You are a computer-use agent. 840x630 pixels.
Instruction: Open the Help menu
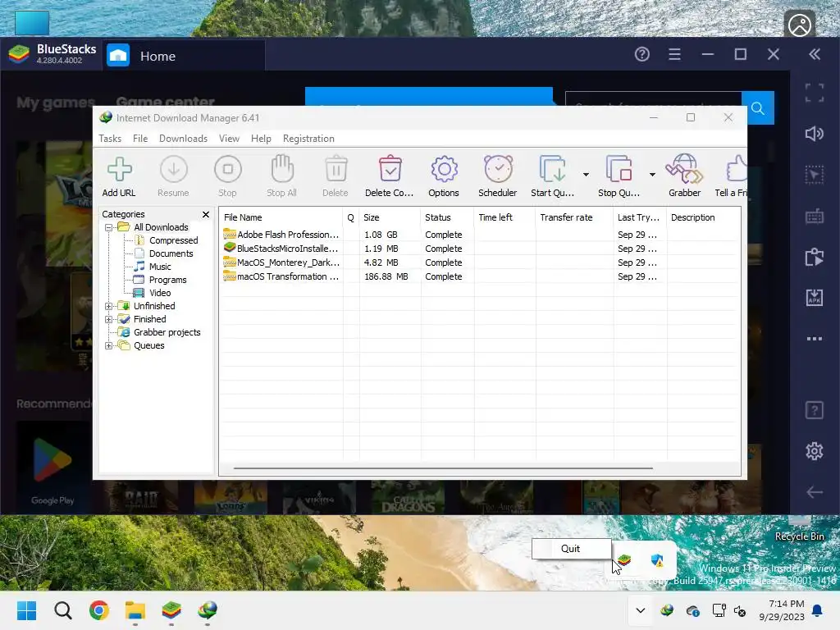[261, 138]
